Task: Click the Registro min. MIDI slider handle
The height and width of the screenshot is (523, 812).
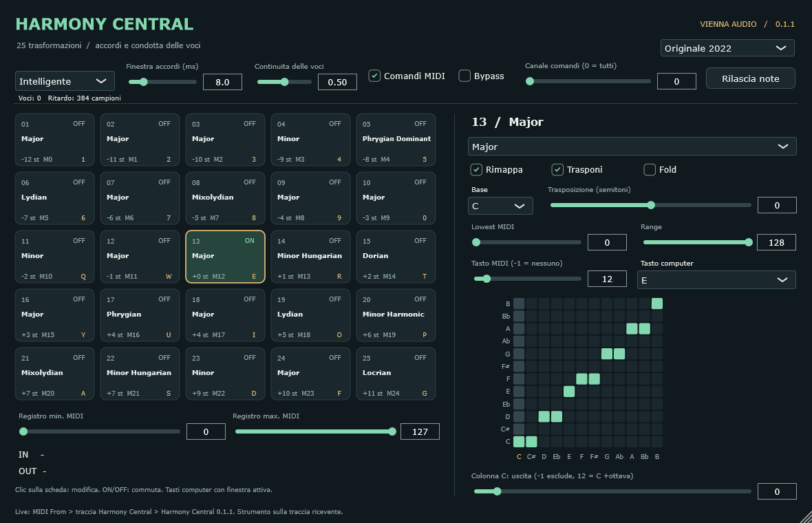Action: click(23, 431)
